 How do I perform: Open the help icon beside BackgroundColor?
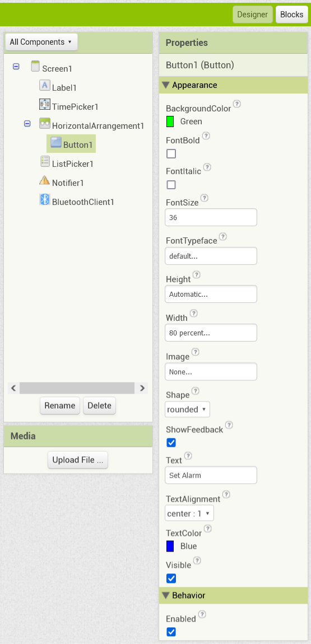click(236, 104)
